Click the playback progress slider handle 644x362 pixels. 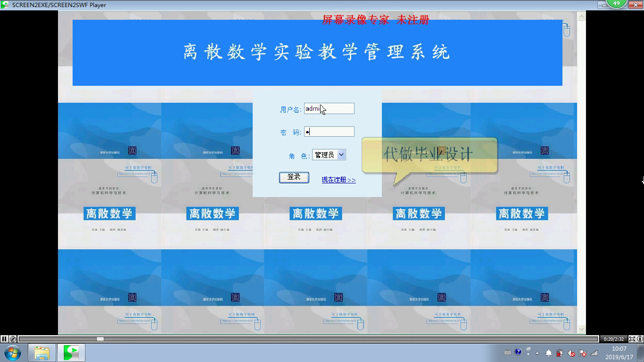click(100, 339)
